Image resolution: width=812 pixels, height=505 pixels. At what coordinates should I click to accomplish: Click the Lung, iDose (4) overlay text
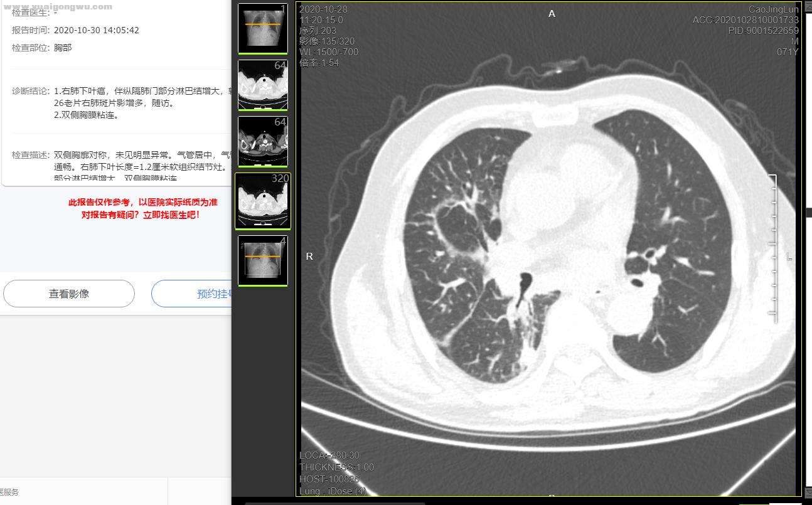click(x=333, y=491)
